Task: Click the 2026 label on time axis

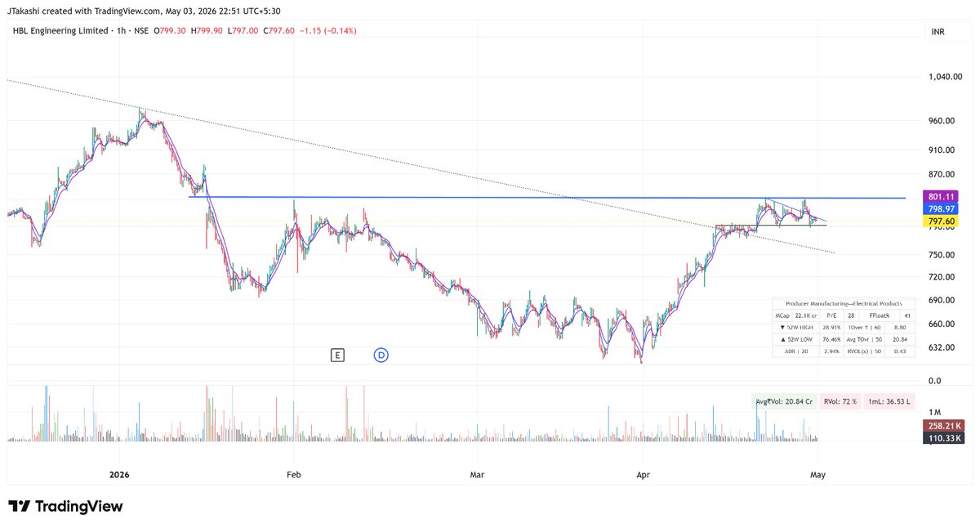Action: pos(119,474)
